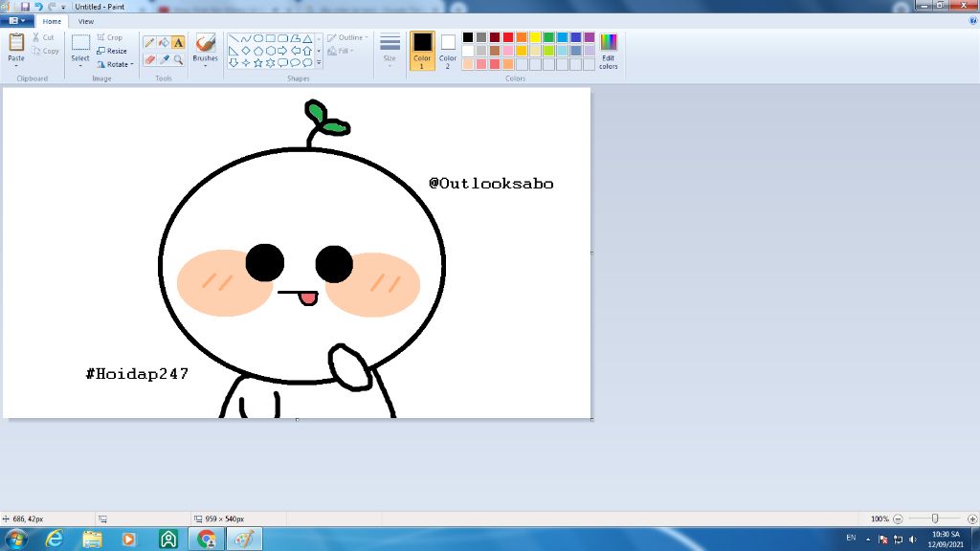The width and height of the screenshot is (980, 551).
Task: Open the Windows Start button
Action: 15,539
